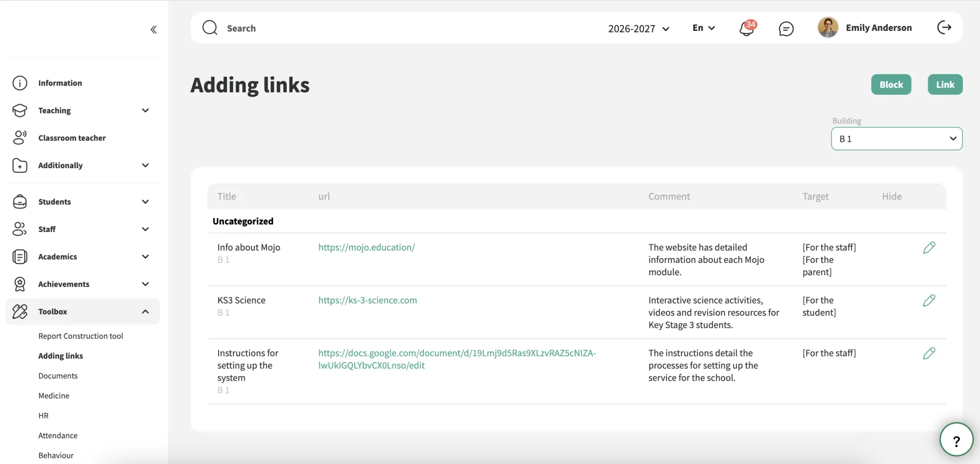This screenshot has width=980, height=464.
Task: Open the En language dropdown
Action: (704, 28)
